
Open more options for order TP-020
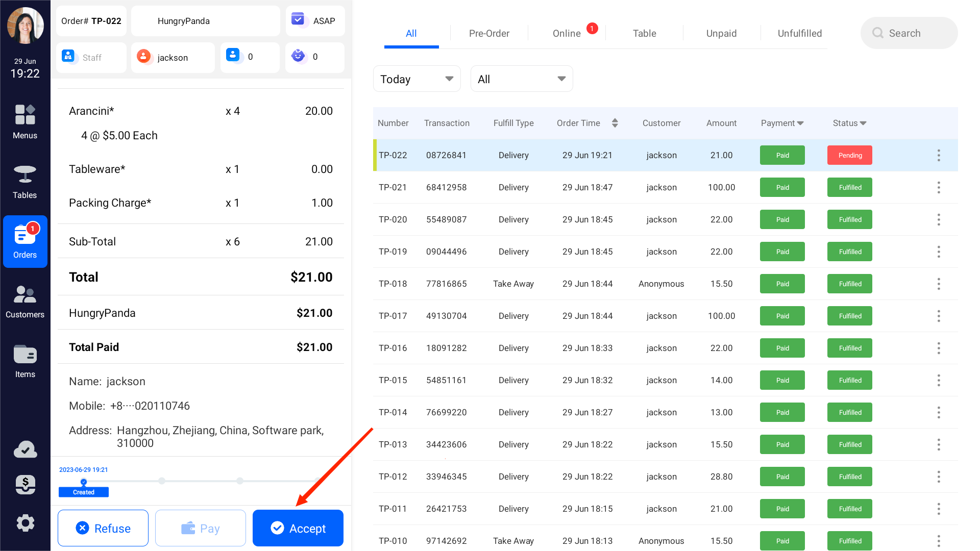pyautogui.click(x=939, y=219)
